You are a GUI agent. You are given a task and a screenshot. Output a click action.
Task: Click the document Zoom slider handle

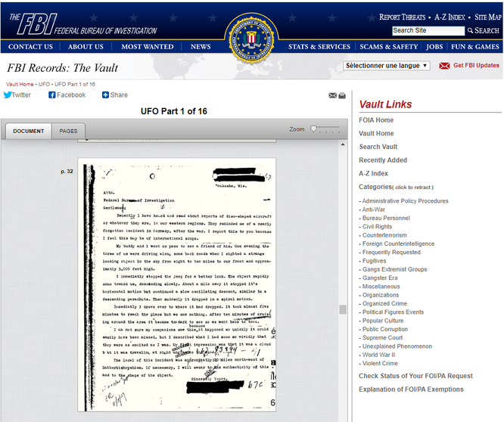313,129
